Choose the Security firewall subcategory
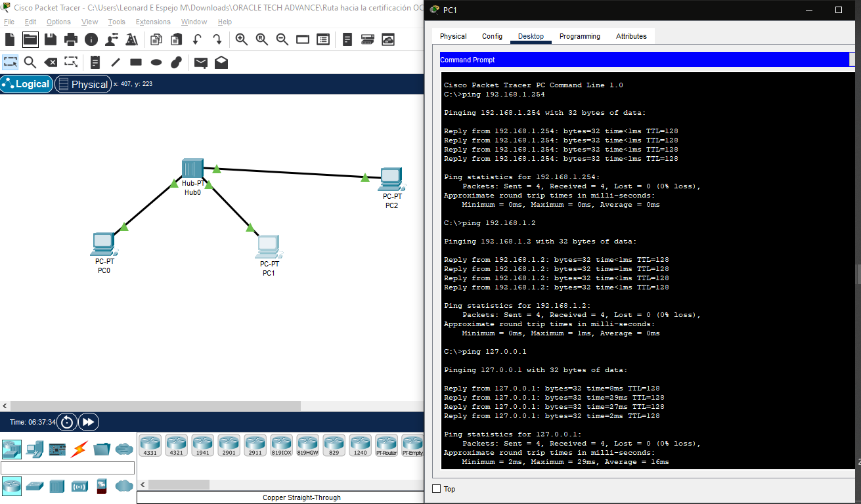 102,486
